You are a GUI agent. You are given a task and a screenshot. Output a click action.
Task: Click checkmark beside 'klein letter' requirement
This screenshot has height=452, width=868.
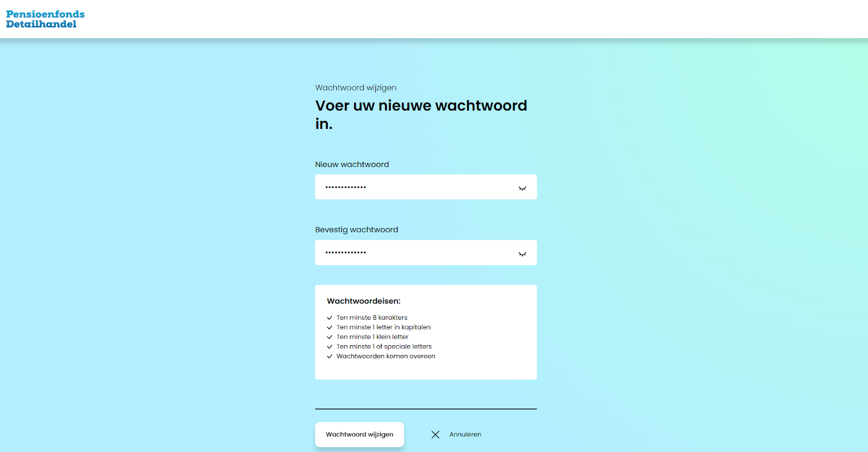329,337
